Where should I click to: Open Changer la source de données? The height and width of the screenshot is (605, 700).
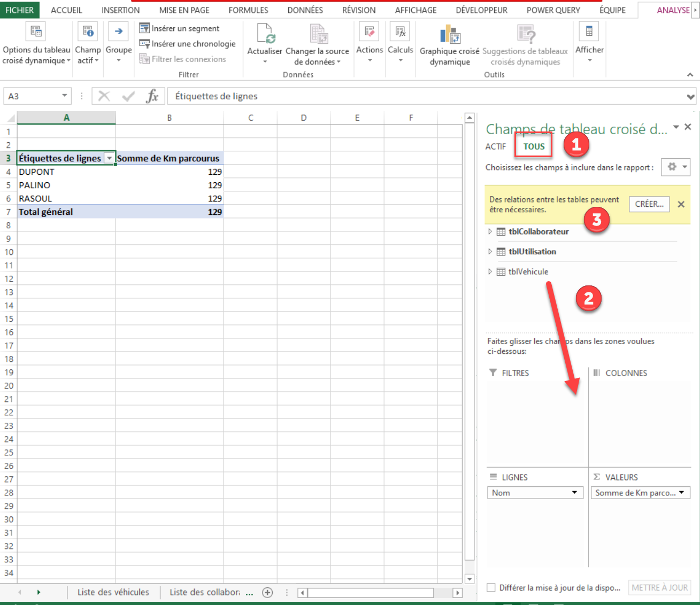point(317,45)
